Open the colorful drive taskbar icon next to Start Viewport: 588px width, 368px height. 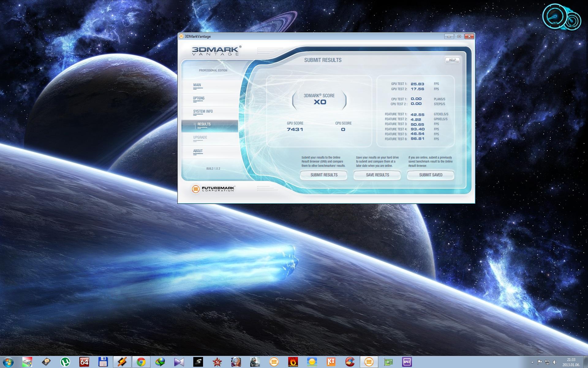(27, 362)
